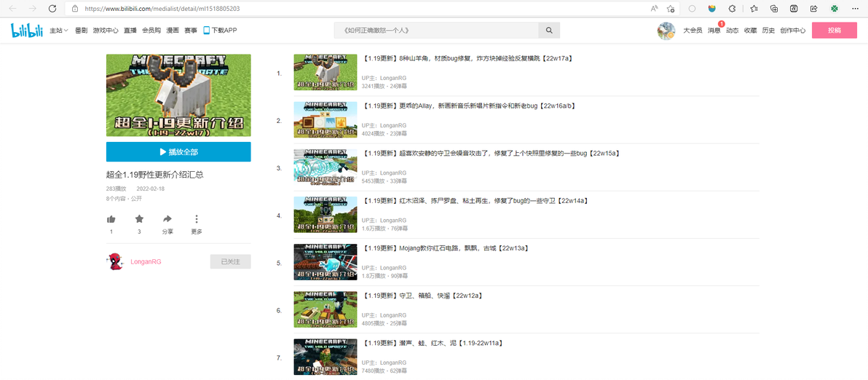Open 大会员 in the header
The image size is (868, 380).
coord(693,31)
